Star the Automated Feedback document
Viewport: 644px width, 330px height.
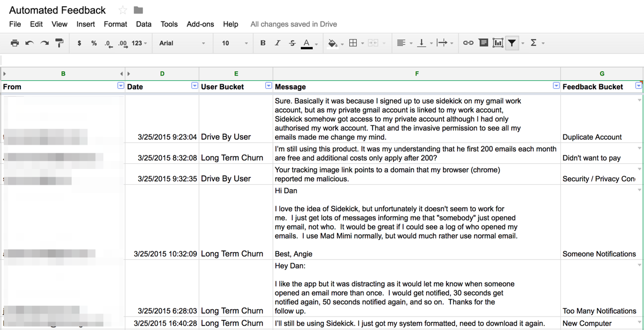[123, 10]
